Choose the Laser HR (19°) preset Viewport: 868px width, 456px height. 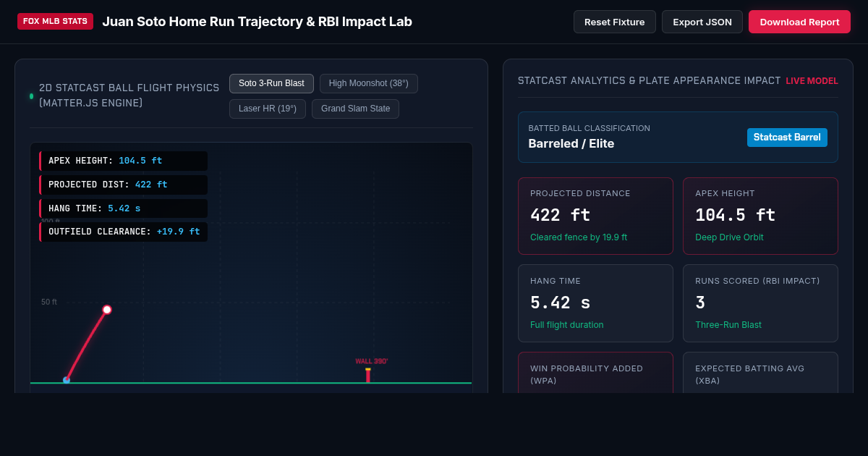coord(268,109)
